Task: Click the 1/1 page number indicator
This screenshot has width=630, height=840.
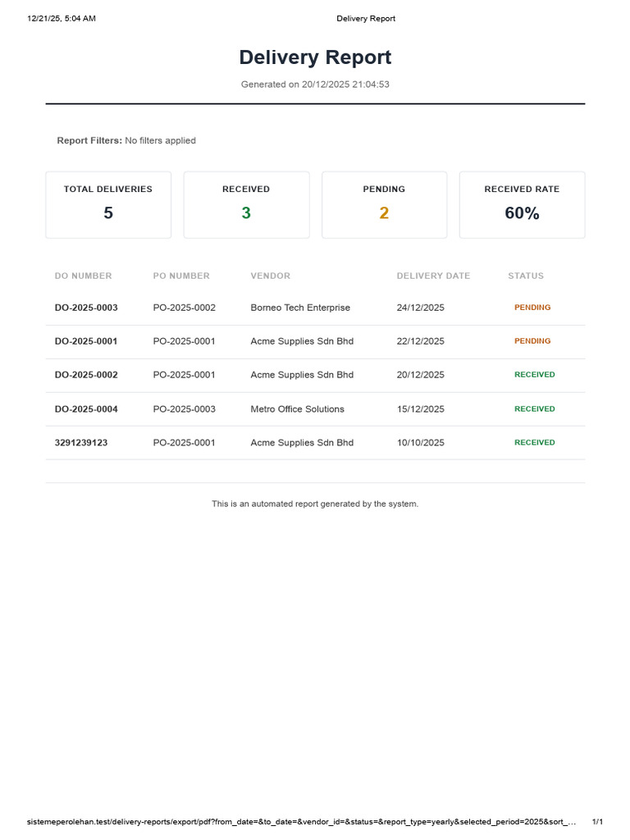Action: (x=597, y=821)
